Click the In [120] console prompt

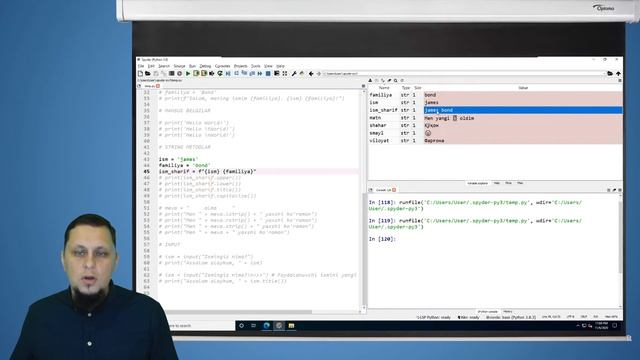coord(382,239)
